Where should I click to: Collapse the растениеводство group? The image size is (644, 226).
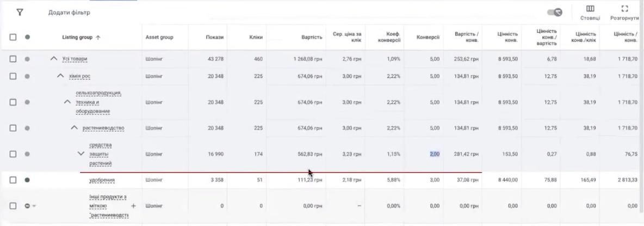tap(74, 128)
